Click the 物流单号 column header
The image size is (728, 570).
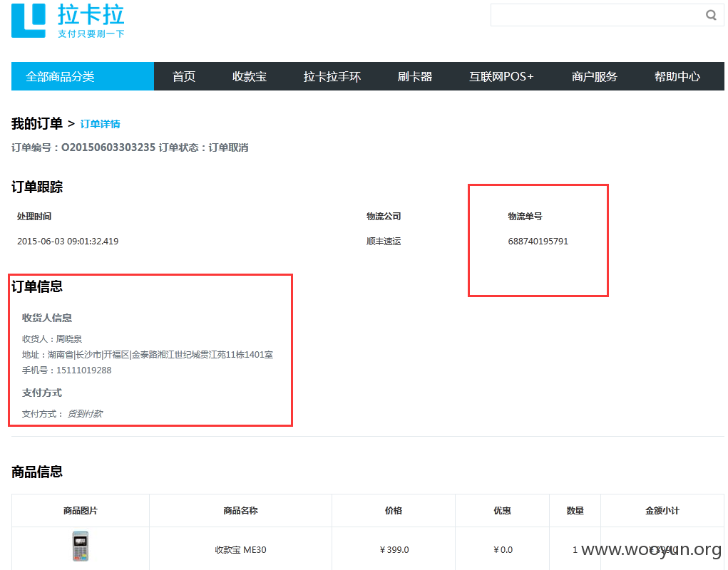525,216
